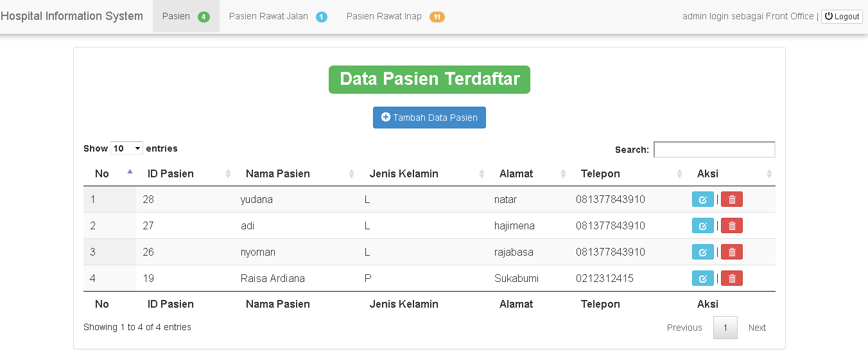This screenshot has height=352, width=868.
Task: Click name cell 'nyoman'
Action: point(258,252)
